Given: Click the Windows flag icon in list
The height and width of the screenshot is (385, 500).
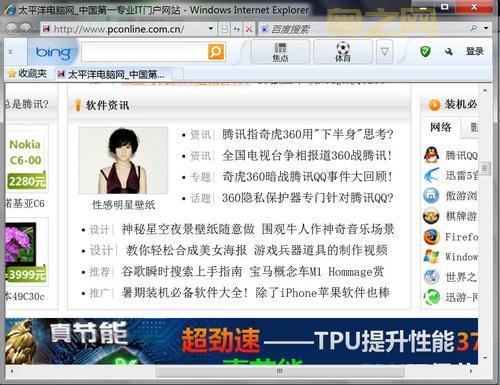Looking at the screenshot, I should 432,257.
